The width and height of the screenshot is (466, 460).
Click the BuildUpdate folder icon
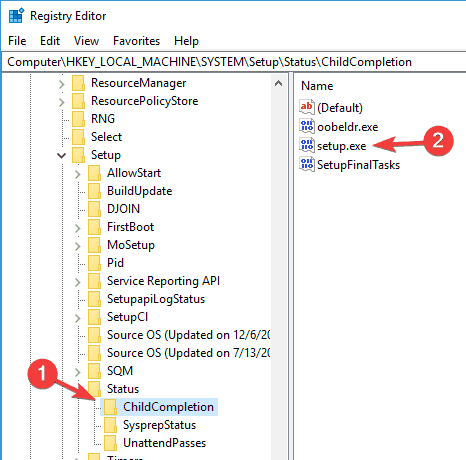coord(94,191)
